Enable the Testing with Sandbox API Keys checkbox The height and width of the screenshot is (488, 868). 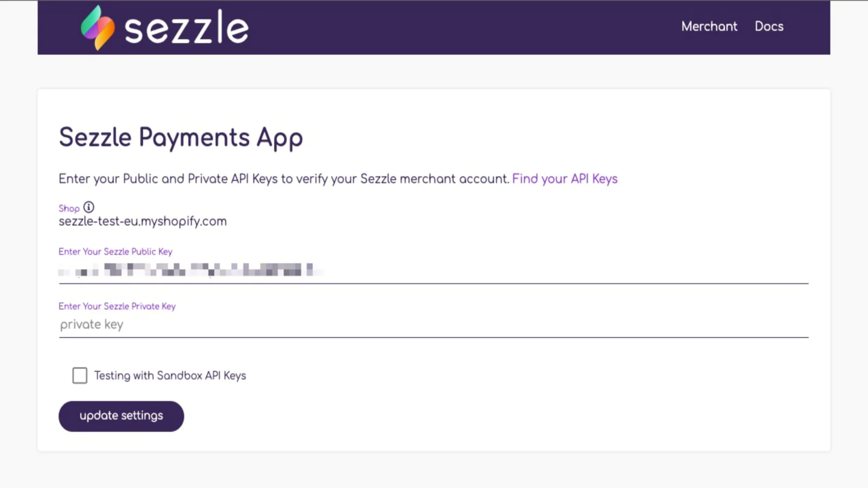tap(80, 375)
